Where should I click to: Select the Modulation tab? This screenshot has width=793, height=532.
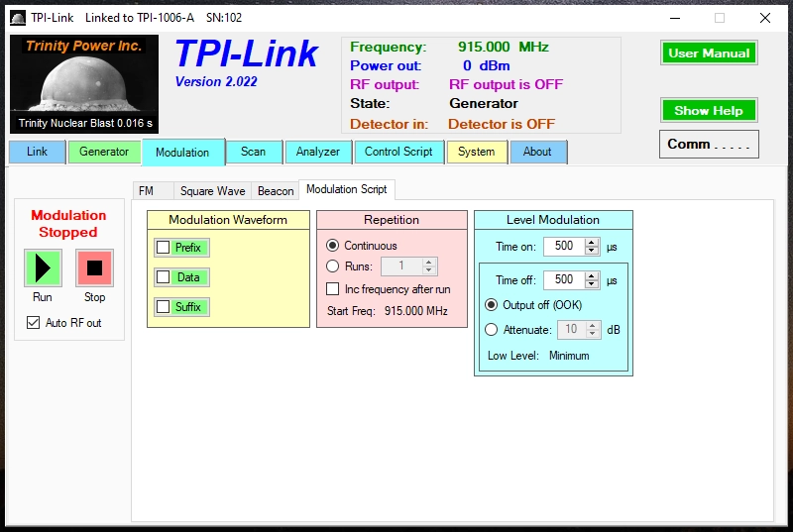(183, 153)
